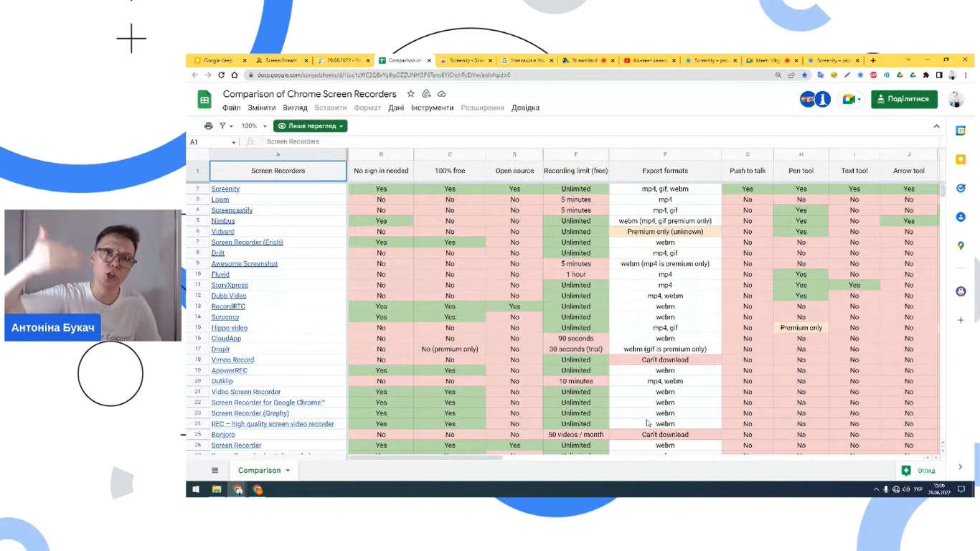
Task: Open the Файл menu
Action: [231, 108]
